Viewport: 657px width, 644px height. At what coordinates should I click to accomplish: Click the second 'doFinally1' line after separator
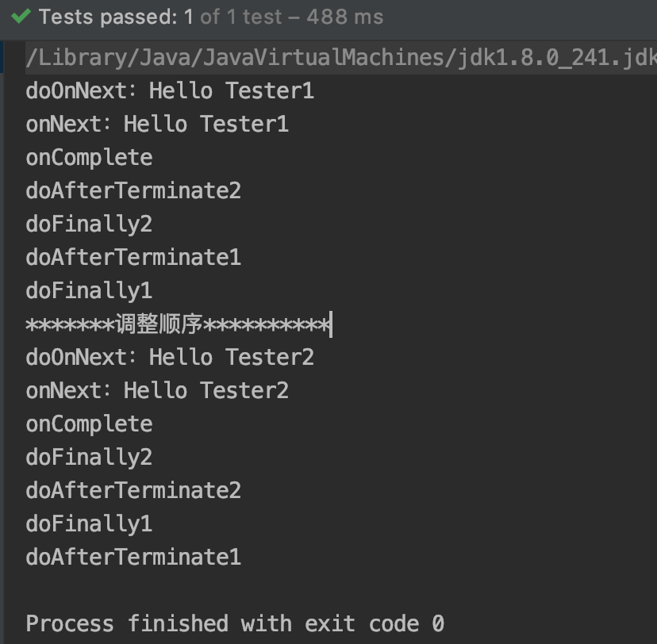pyautogui.click(x=89, y=523)
